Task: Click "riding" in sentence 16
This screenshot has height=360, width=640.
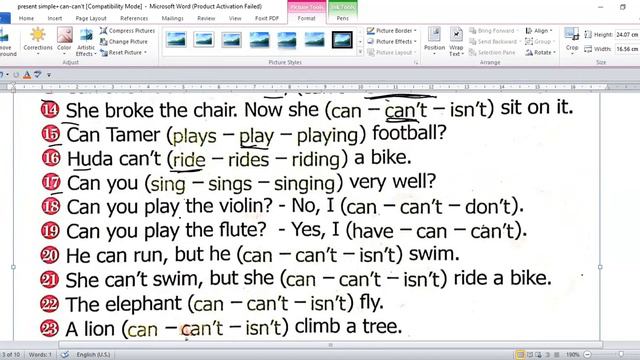Action: click(316, 159)
